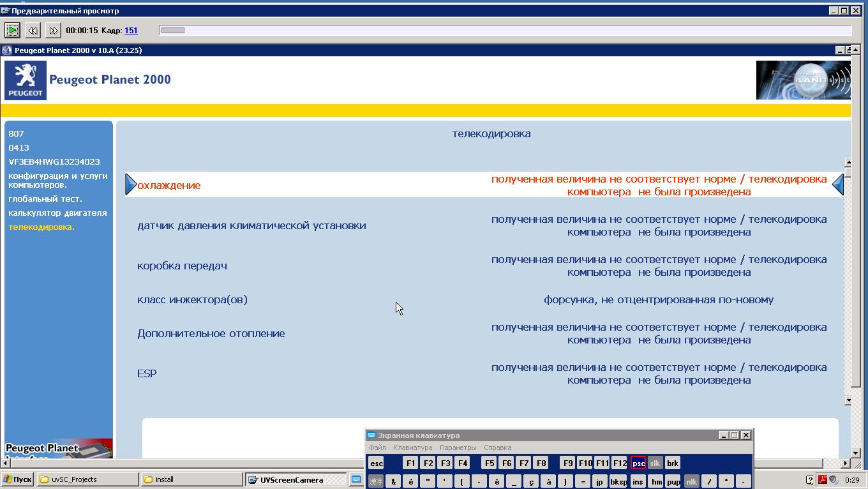The image size is (868, 489).
Task: Select датчик давления климатической установки
Action: 251,225
